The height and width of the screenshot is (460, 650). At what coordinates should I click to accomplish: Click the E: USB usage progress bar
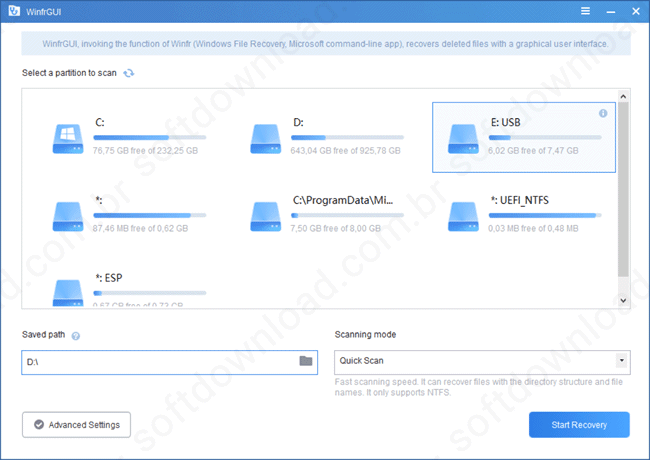[x=545, y=138]
